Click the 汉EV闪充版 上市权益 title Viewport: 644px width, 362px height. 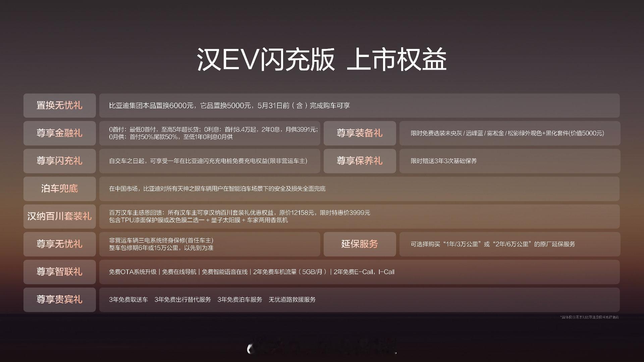click(321, 60)
